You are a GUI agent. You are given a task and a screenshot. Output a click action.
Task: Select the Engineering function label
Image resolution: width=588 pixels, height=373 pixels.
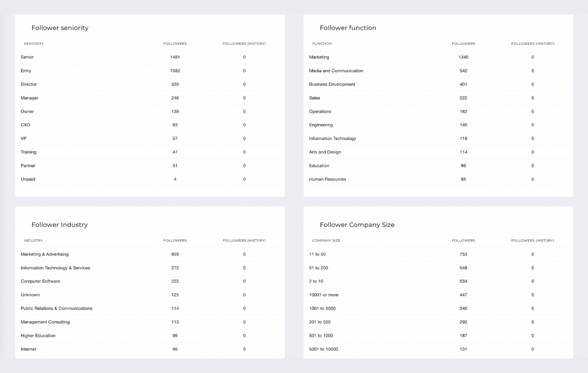[321, 125]
